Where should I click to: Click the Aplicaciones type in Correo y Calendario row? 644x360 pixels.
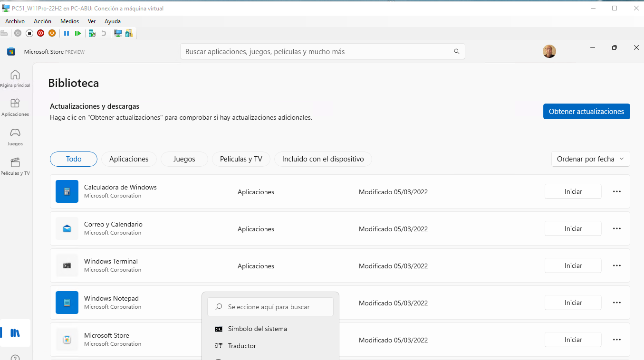(256, 229)
